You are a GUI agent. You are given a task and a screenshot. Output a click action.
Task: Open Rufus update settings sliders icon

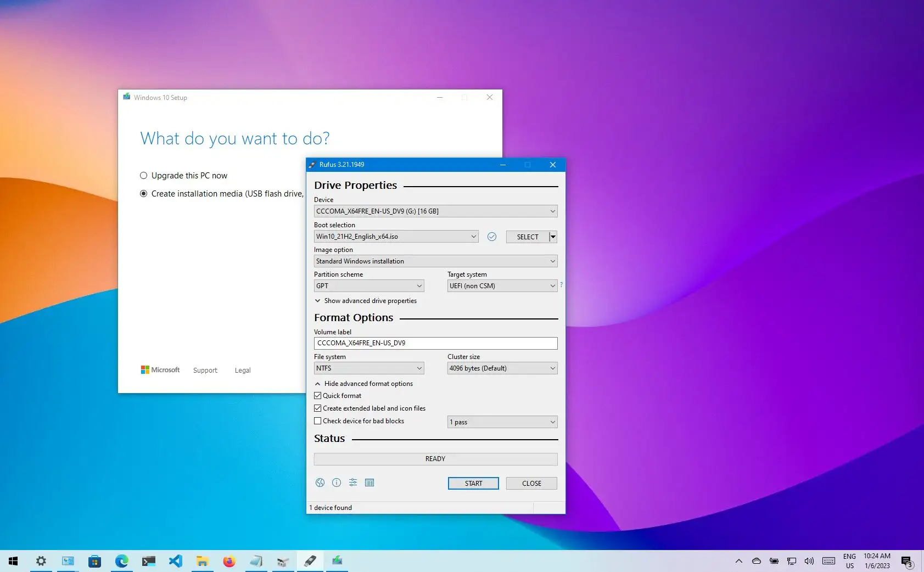pyautogui.click(x=353, y=483)
